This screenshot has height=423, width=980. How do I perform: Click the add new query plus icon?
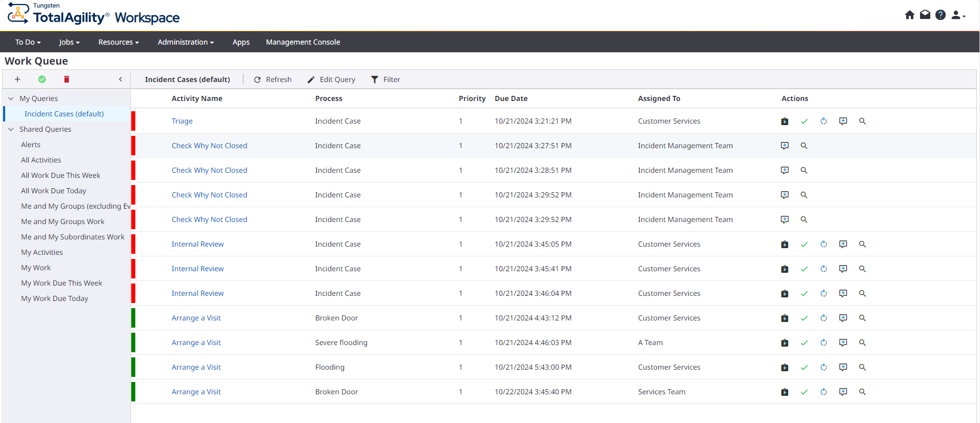17,79
